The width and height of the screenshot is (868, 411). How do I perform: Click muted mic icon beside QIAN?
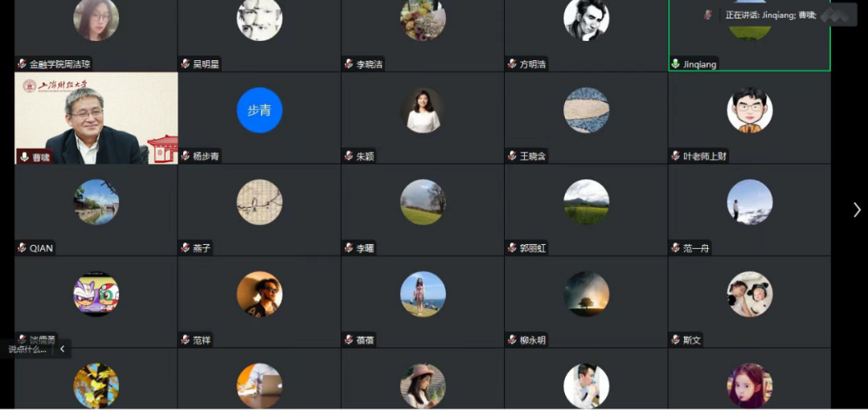coord(23,248)
